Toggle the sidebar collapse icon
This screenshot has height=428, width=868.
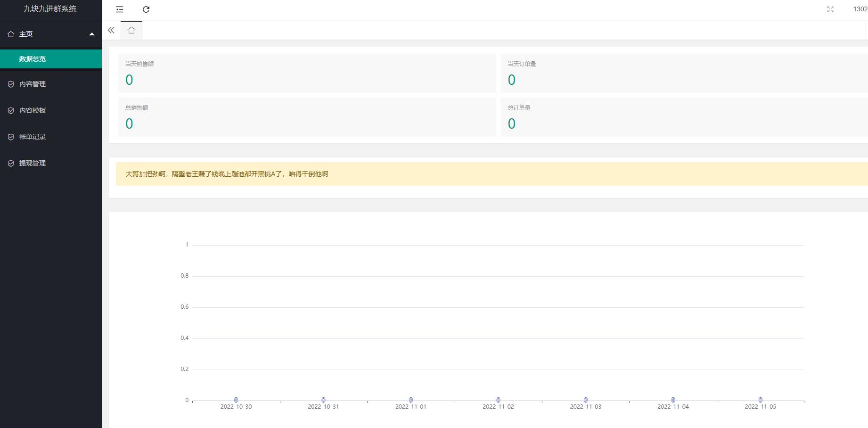point(120,9)
